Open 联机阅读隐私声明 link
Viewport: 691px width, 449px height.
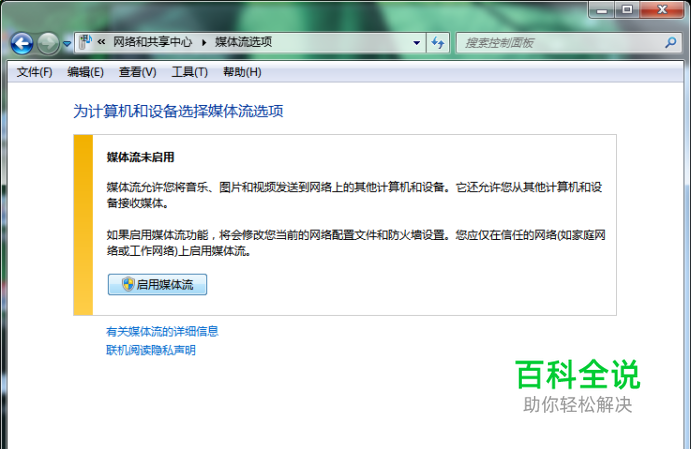[151, 350]
